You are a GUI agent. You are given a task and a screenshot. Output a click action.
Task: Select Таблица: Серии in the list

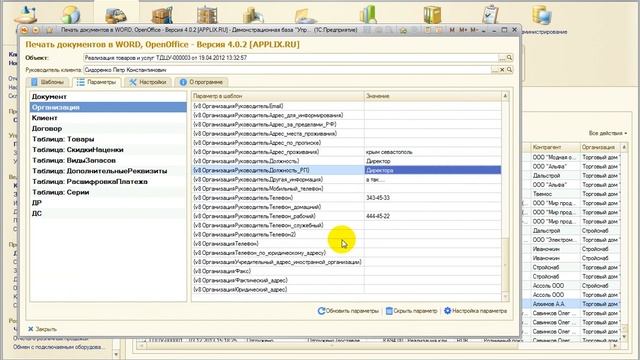coord(108,192)
